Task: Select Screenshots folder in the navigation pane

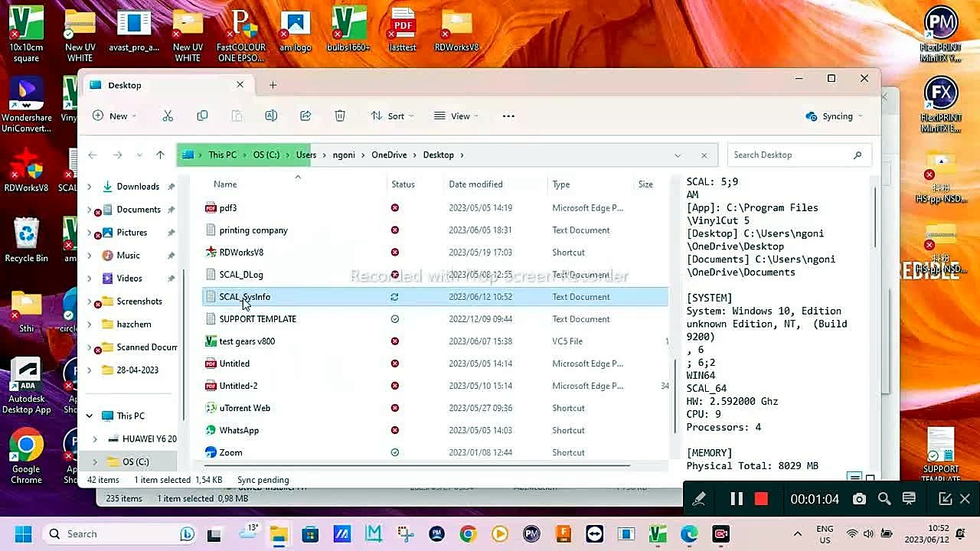Action: pyautogui.click(x=139, y=302)
